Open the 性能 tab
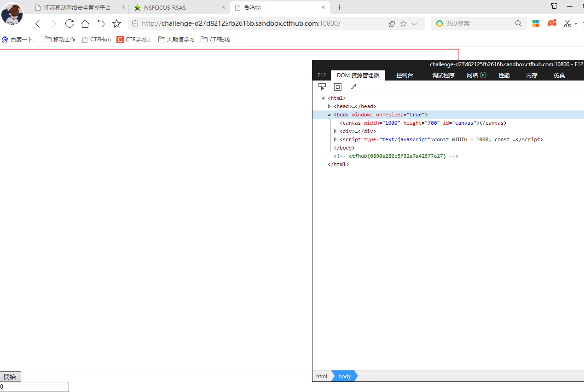584x392 pixels. (504, 75)
